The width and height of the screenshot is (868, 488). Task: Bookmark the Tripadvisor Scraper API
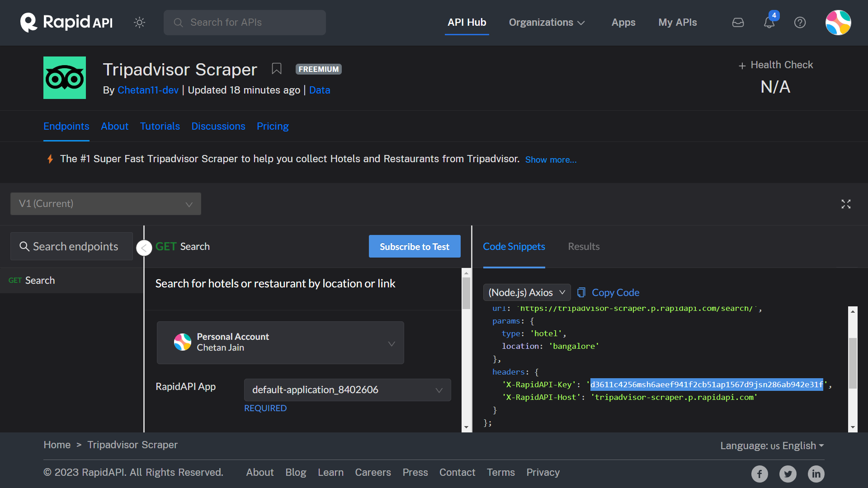[276, 69]
